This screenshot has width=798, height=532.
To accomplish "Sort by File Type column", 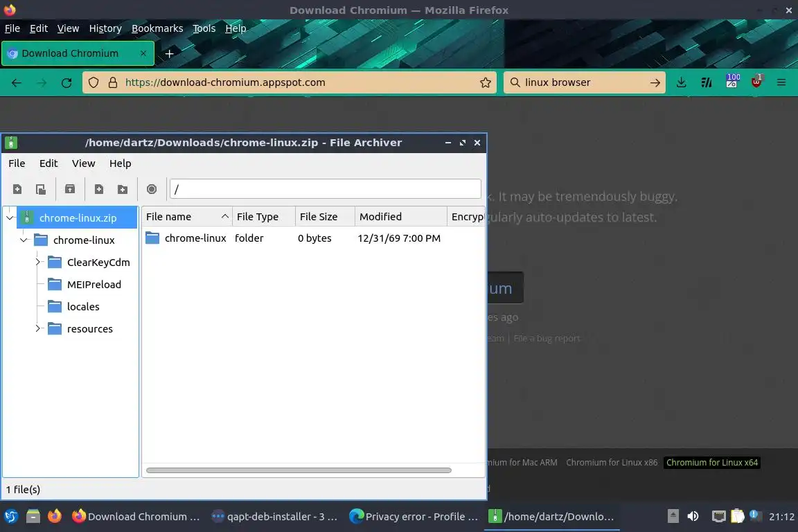I will pos(264,217).
